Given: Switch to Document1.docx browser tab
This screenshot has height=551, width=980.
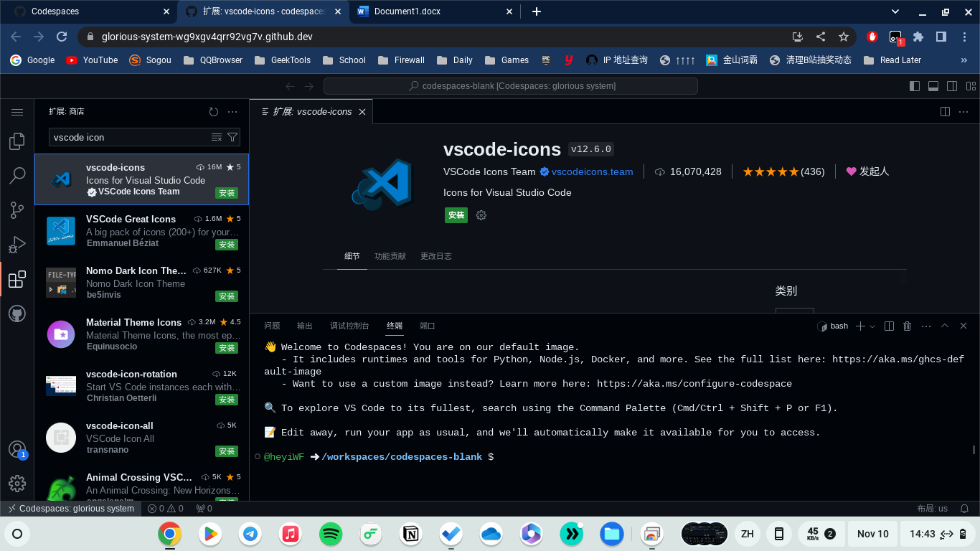Looking at the screenshot, I should (x=435, y=11).
